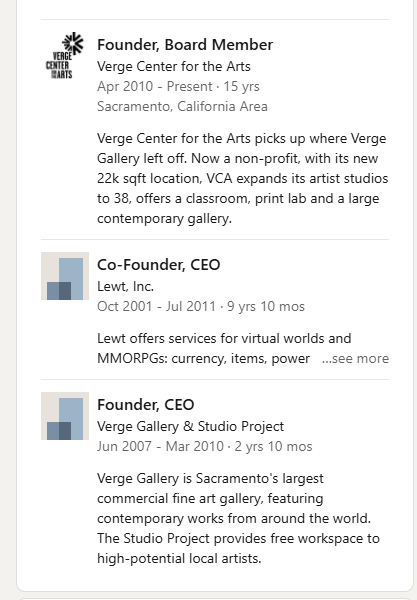417x600 pixels.
Task: Click the Lewt, Inc. placeholder company logo
Action: [65, 276]
